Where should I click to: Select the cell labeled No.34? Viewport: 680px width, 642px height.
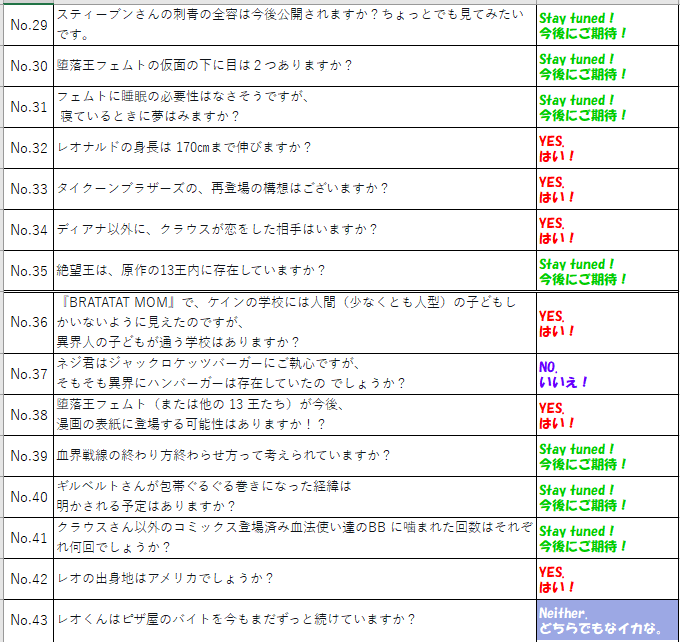coord(29,229)
